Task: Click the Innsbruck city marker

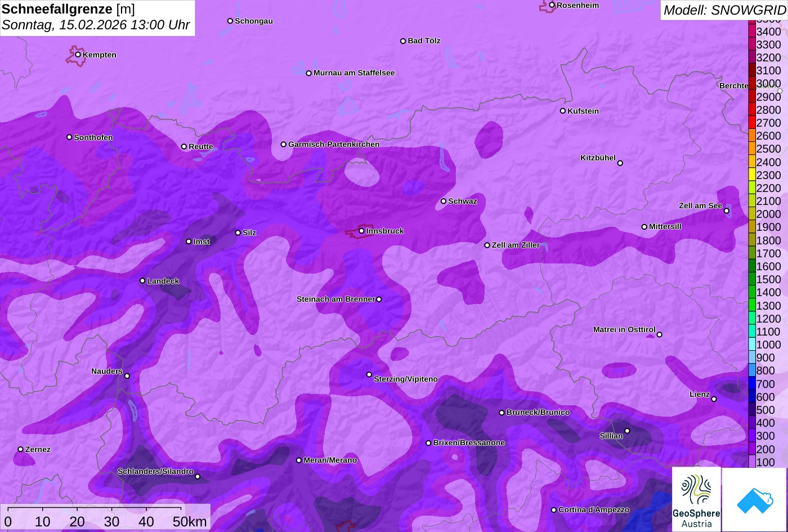Action: (x=361, y=231)
